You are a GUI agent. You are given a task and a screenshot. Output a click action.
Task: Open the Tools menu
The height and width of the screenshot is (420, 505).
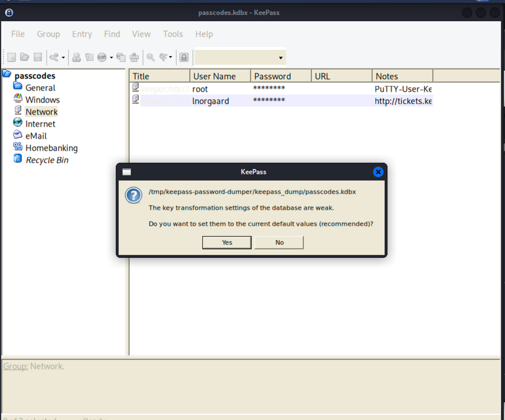pos(173,34)
